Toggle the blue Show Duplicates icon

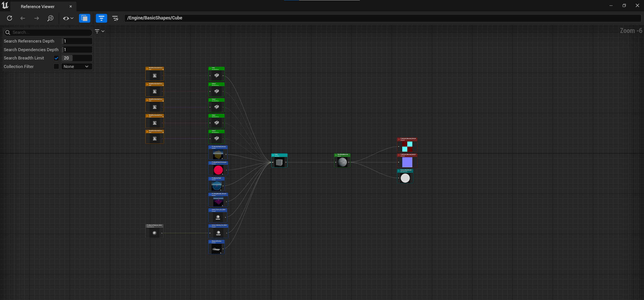pyautogui.click(x=85, y=18)
